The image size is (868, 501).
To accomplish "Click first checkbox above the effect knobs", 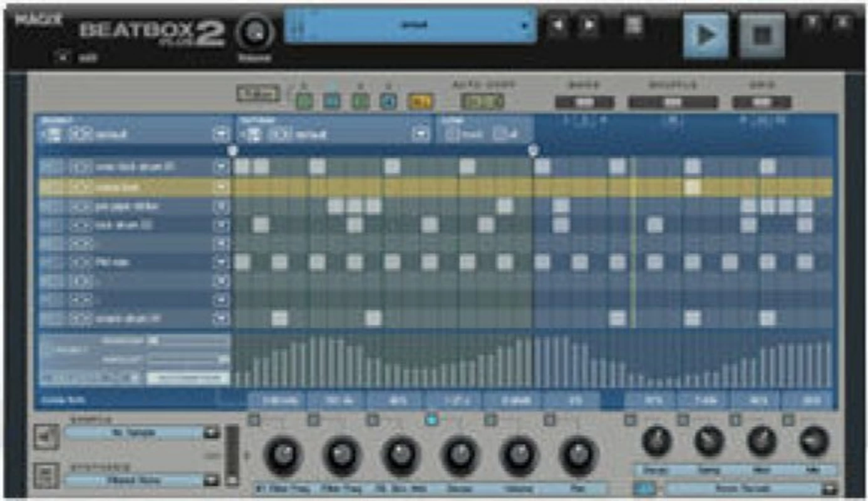I will point(255,420).
